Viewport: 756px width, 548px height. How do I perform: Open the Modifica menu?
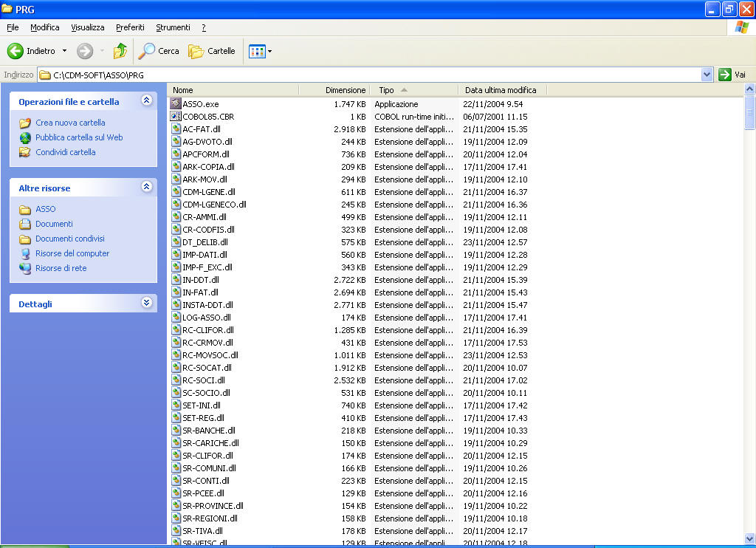pyautogui.click(x=45, y=27)
